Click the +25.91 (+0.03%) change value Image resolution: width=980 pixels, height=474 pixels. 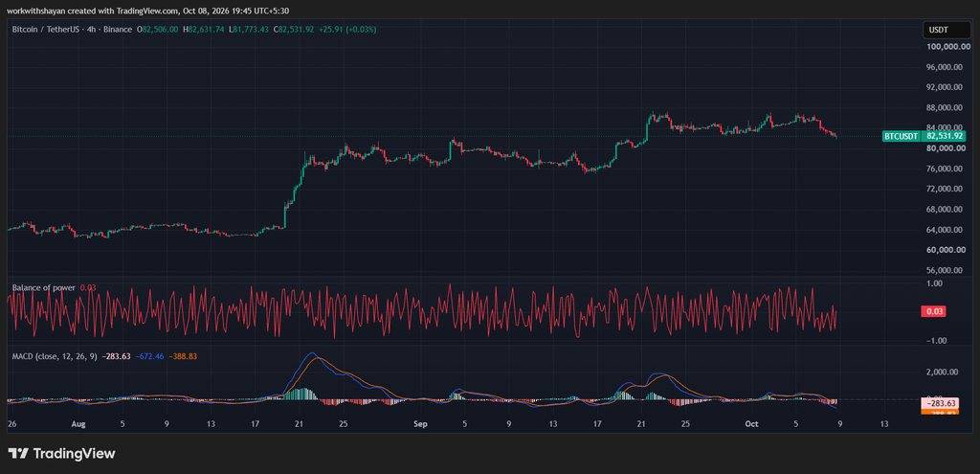(x=346, y=30)
